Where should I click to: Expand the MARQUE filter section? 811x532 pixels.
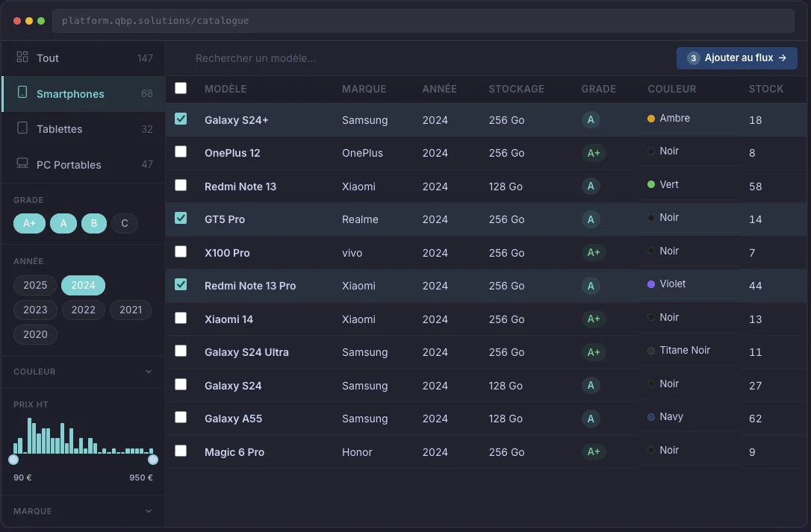tap(83, 511)
